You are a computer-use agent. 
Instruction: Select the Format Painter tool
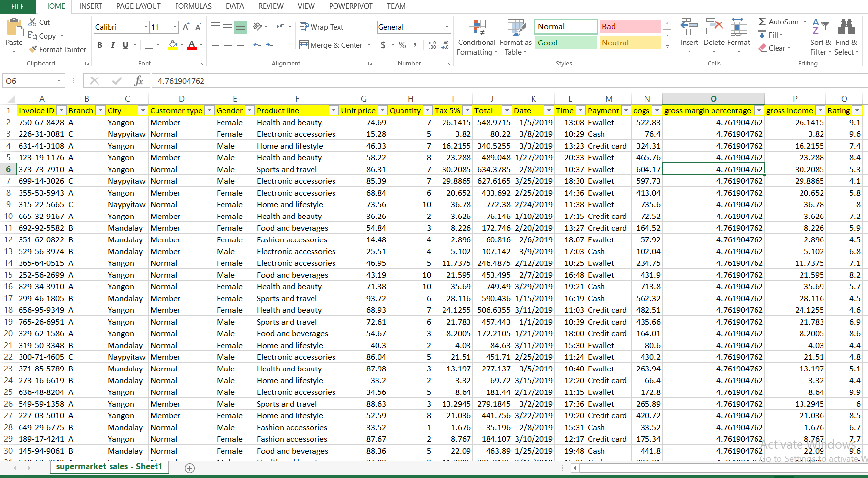[57, 49]
